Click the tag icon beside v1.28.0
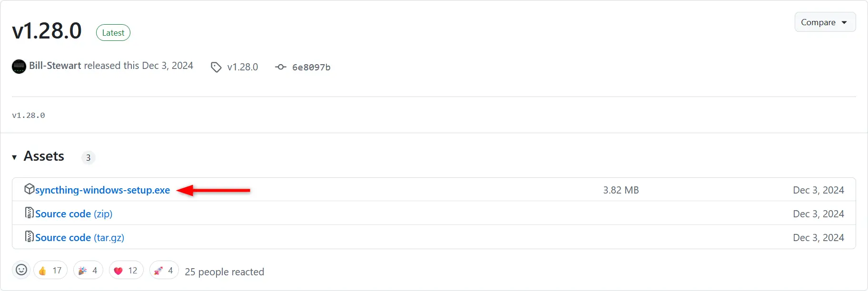868x291 pixels. [216, 67]
